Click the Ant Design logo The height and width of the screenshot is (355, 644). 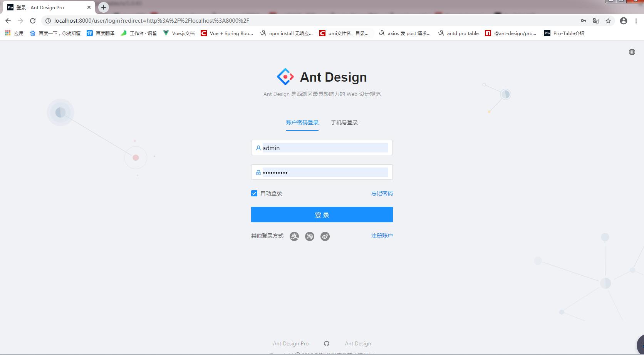pyautogui.click(x=285, y=77)
